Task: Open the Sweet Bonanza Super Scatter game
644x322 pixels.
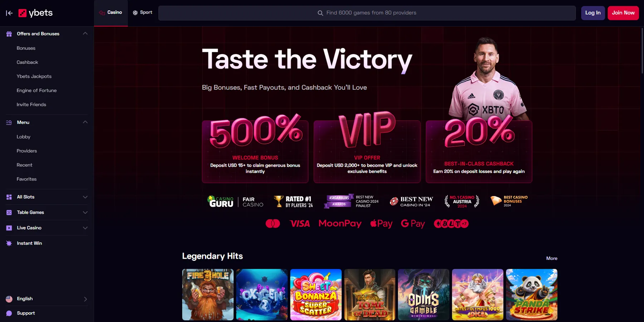Action: (x=316, y=295)
